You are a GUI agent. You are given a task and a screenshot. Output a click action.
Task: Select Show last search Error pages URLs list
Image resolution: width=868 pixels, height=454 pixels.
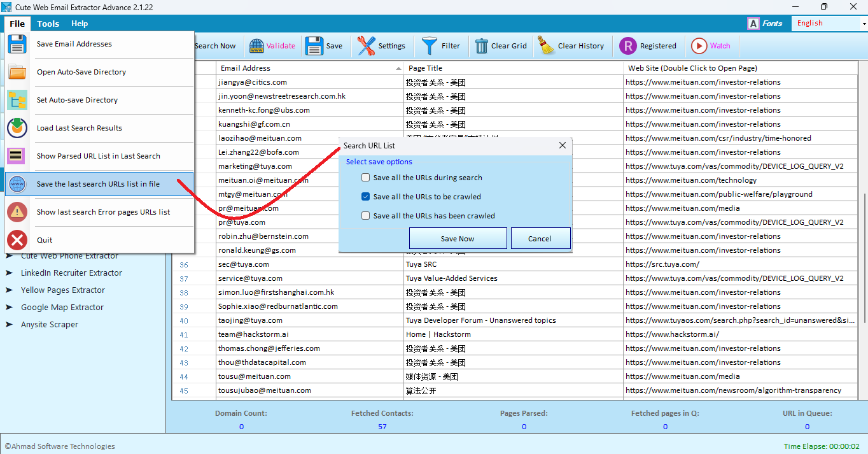[99, 212]
